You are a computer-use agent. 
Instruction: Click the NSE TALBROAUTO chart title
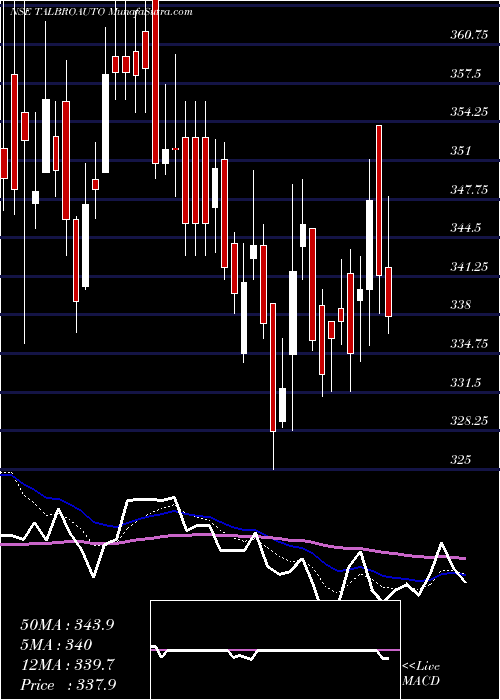102,12
